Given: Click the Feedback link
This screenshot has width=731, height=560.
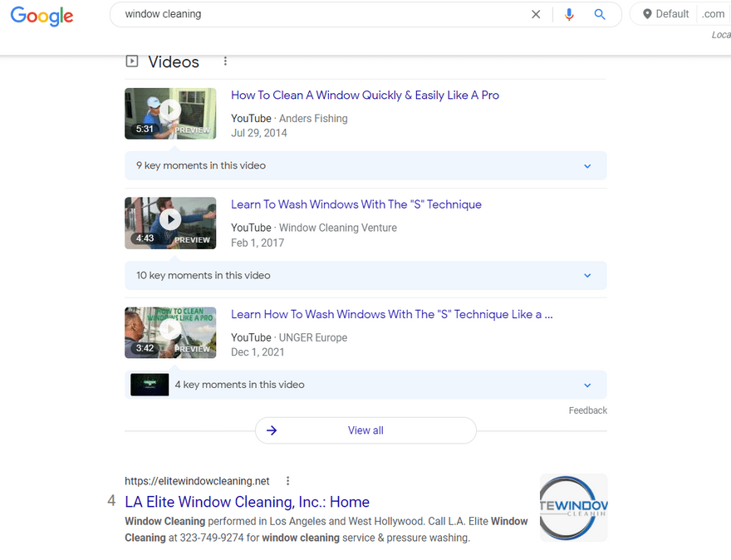Looking at the screenshot, I should [x=588, y=410].
